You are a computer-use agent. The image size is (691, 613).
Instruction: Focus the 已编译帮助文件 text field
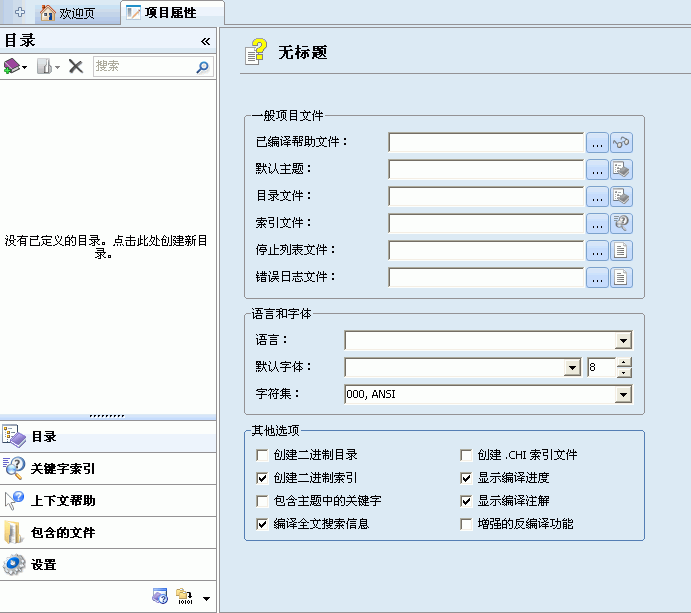486,142
